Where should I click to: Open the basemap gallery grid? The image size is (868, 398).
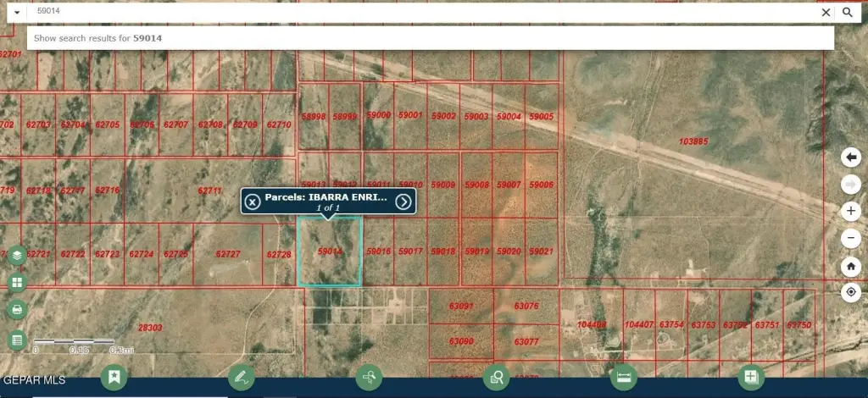pyautogui.click(x=16, y=282)
